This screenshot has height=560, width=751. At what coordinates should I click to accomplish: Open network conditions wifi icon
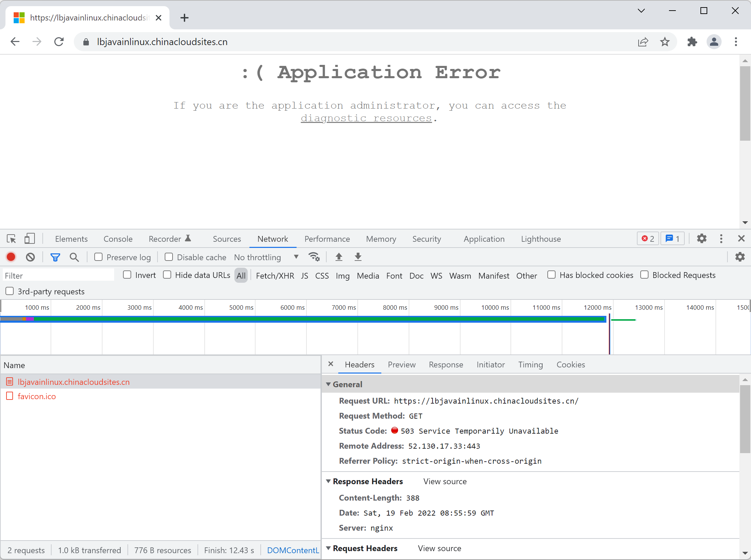click(x=314, y=257)
